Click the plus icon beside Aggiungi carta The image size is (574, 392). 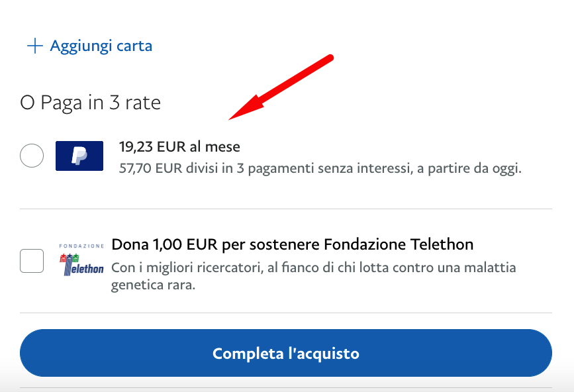tap(35, 46)
